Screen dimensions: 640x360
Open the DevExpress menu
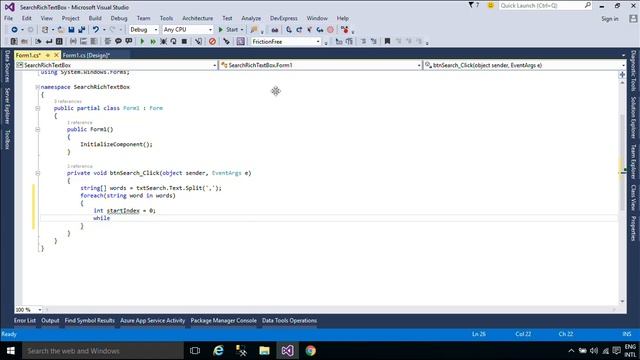click(x=284, y=18)
